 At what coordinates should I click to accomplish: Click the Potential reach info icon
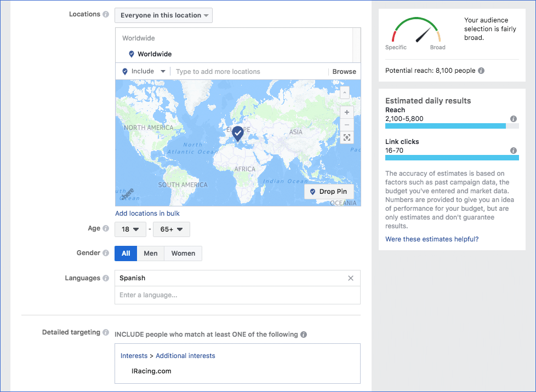(481, 71)
